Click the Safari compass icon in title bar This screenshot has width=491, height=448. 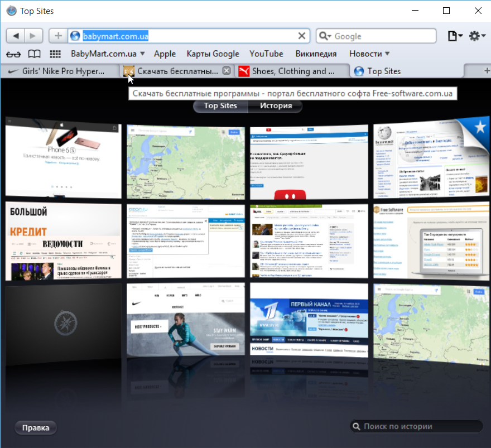click(x=12, y=11)
